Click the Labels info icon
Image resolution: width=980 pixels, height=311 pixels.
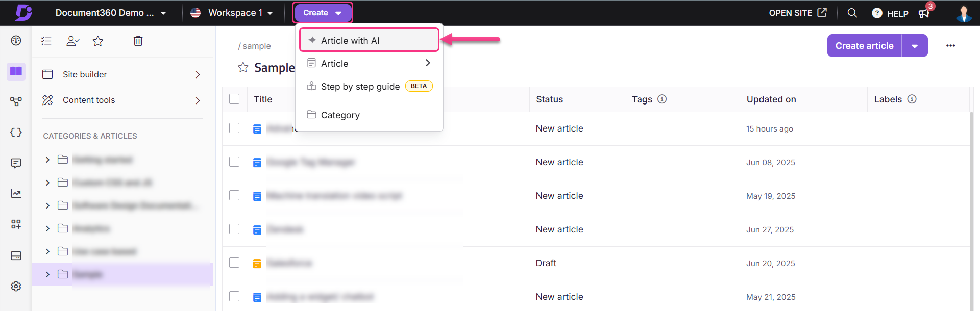click(912, 99)
